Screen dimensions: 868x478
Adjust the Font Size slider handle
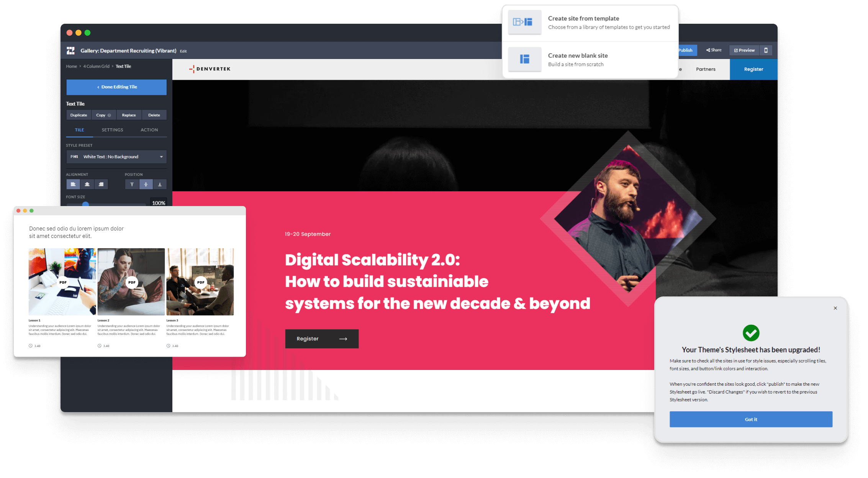click(86, 204)
